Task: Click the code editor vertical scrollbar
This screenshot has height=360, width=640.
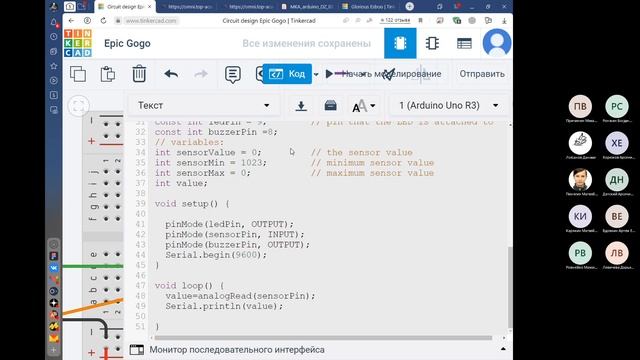Action: [510, 287]
